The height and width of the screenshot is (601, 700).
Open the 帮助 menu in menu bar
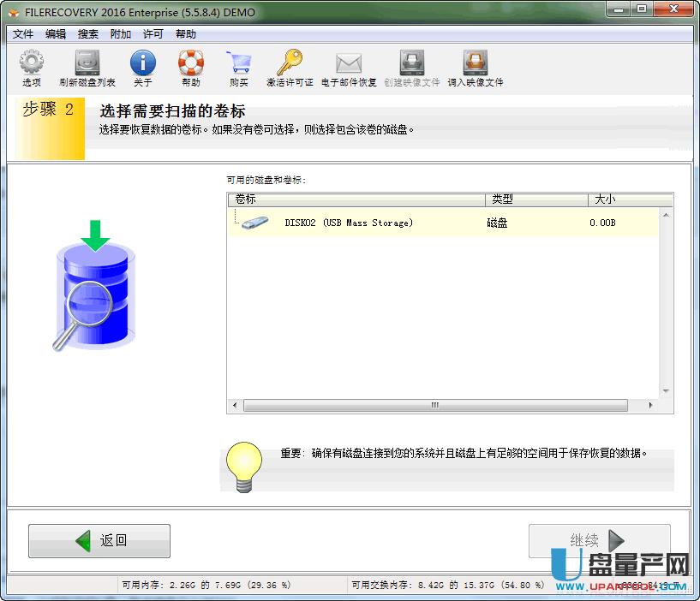pos(186,34)
